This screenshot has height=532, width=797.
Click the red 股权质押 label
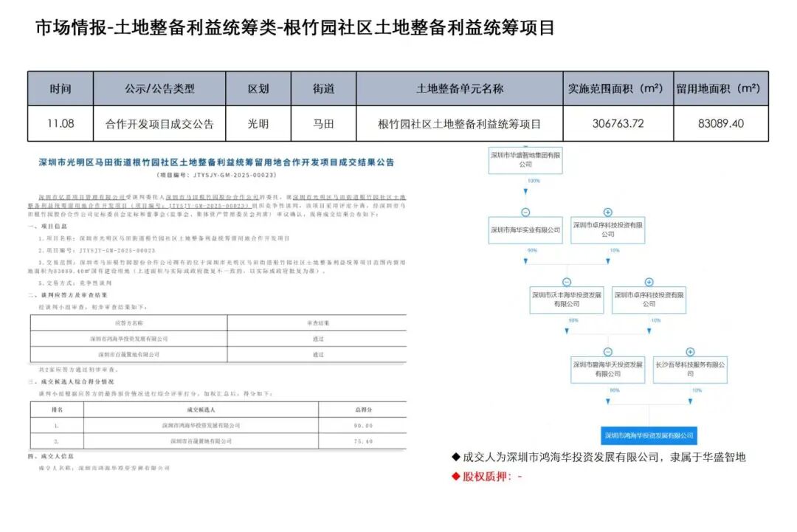click(486, 477)
